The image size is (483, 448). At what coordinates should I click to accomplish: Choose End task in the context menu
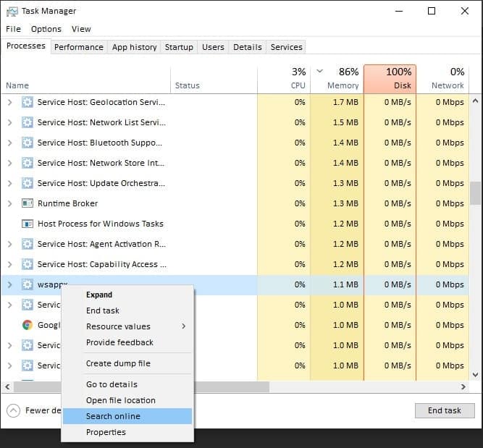127,310
